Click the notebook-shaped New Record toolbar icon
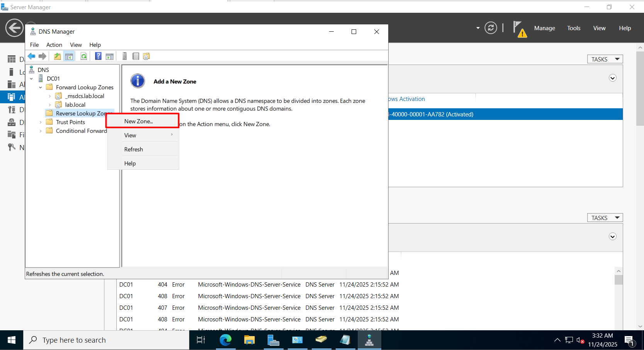 click(x=136, y=56)
